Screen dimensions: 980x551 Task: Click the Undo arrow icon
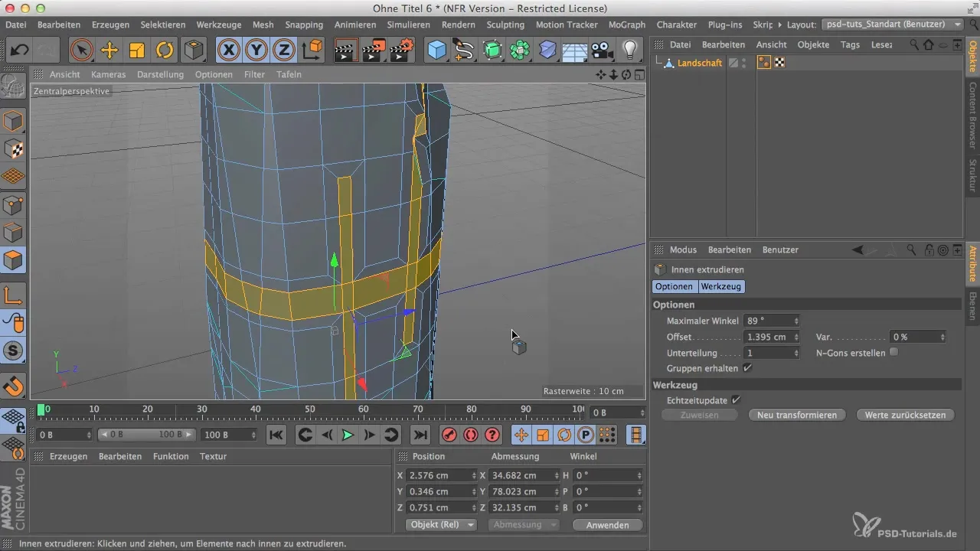click(x=20, y=51)
